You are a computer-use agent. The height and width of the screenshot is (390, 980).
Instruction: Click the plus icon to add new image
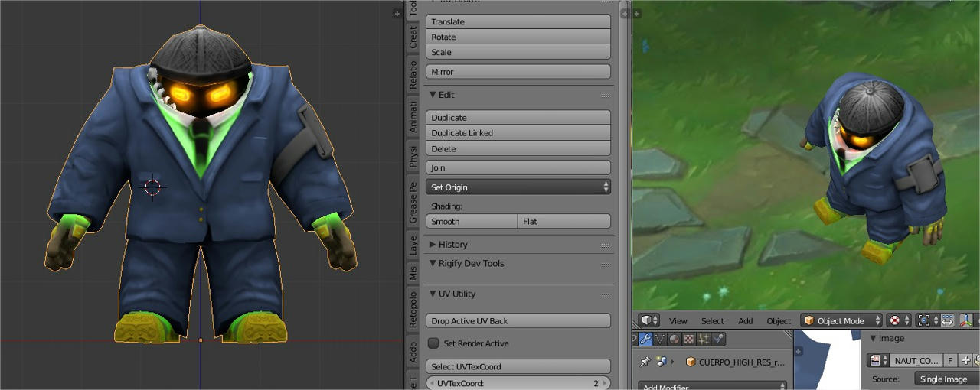(x=965, y=360)
